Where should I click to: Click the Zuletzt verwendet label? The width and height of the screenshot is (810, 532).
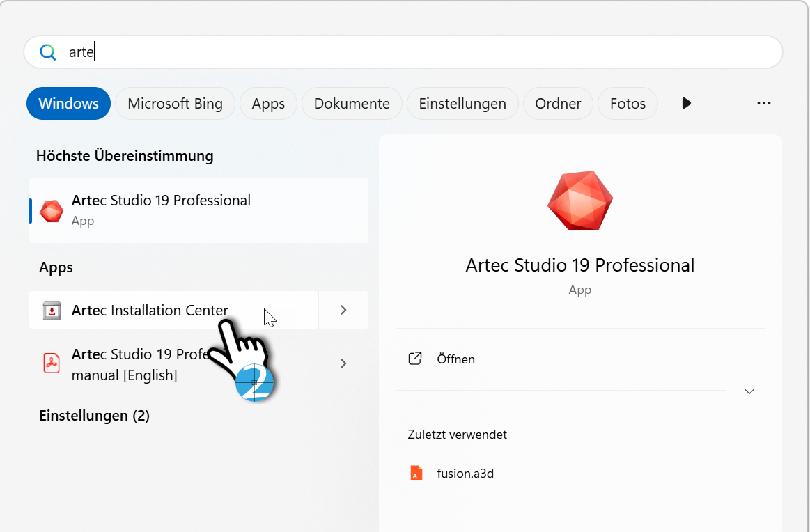pyautogui.click(x=457, y=435)
